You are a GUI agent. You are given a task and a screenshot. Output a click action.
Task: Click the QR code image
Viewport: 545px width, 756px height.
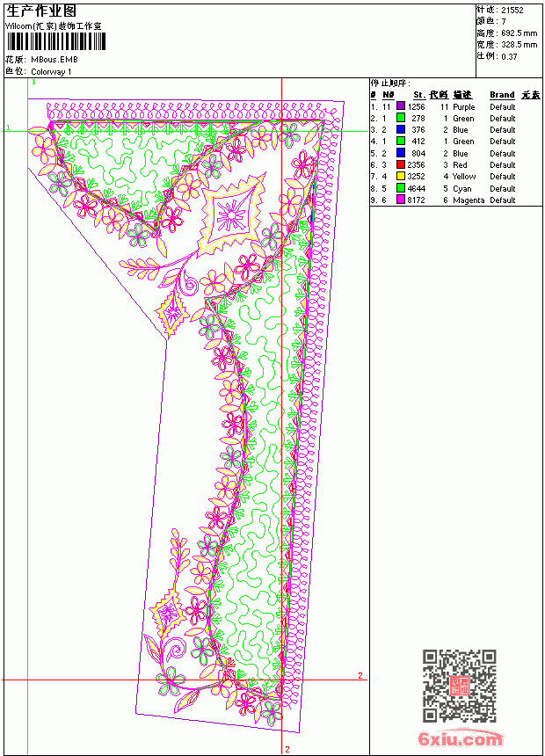[459, 686]
